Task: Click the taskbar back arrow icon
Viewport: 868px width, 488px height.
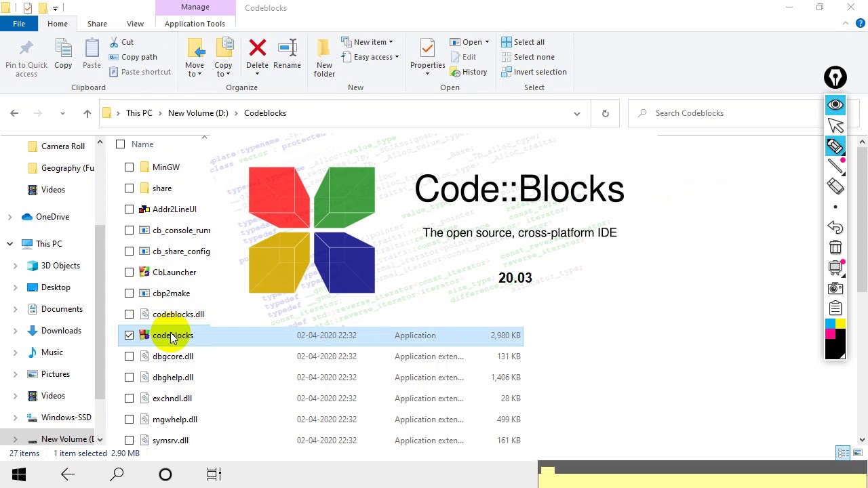Action: (x=68, y=474)
